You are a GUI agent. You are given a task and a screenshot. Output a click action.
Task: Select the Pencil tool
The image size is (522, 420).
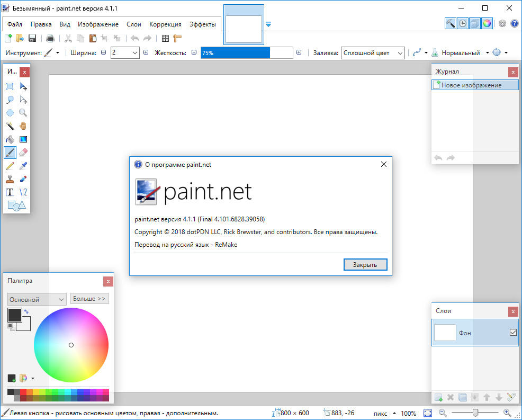[x=10, y=166]
